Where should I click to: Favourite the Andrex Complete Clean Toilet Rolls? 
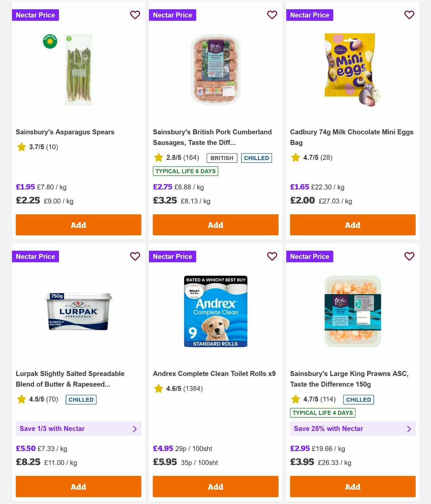point(272,256)
